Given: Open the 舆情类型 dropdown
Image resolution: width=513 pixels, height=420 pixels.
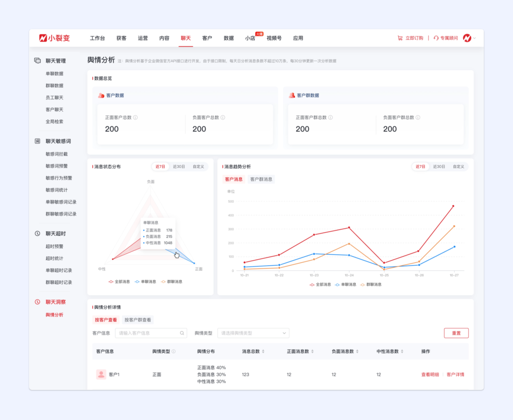Looking at the screenshot, I should [253, 333].
